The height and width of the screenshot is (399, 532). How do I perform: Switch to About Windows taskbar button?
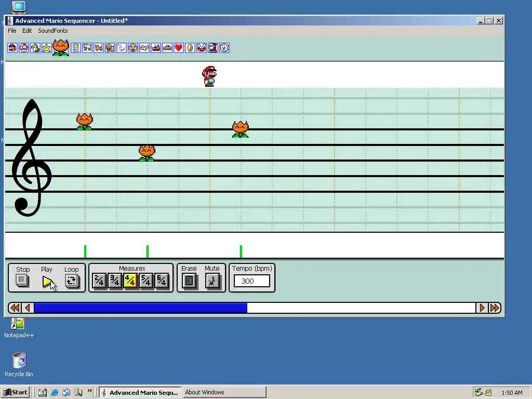224,392
